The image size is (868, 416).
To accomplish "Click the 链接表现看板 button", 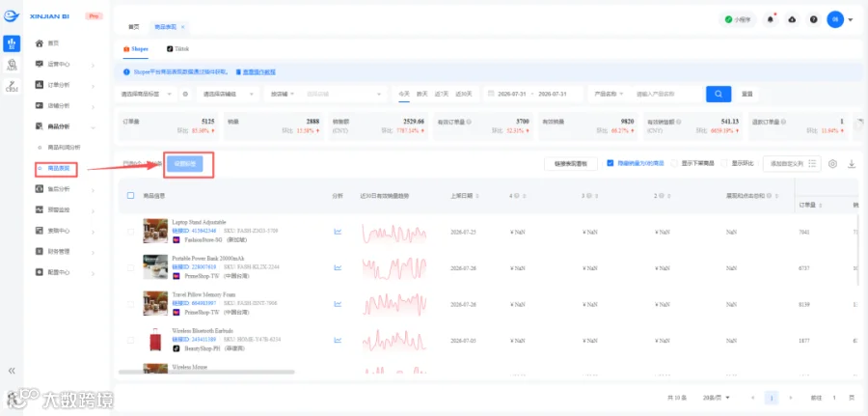I will pyautogui.click(x=572, y=164).
